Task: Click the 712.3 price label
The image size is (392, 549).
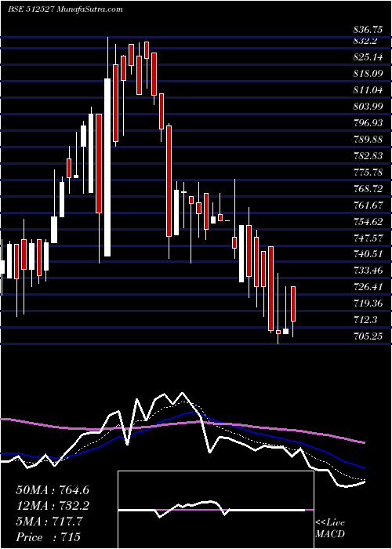Action: 367,320
